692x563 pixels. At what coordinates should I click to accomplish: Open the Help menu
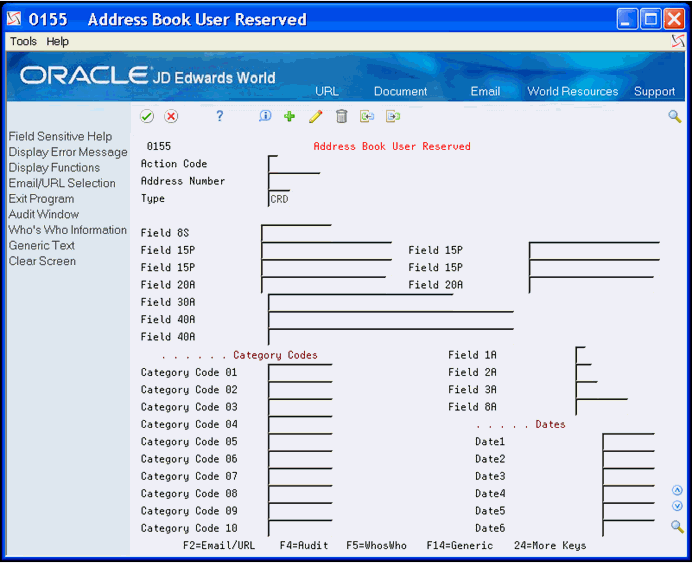click(x=57, y=41)
